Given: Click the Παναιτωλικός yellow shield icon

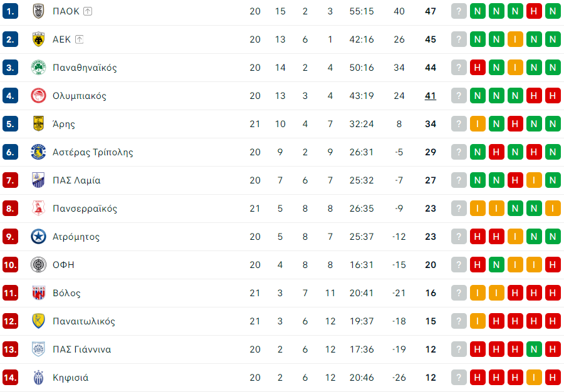Looking at the screenshot, I should click(38, 321).
